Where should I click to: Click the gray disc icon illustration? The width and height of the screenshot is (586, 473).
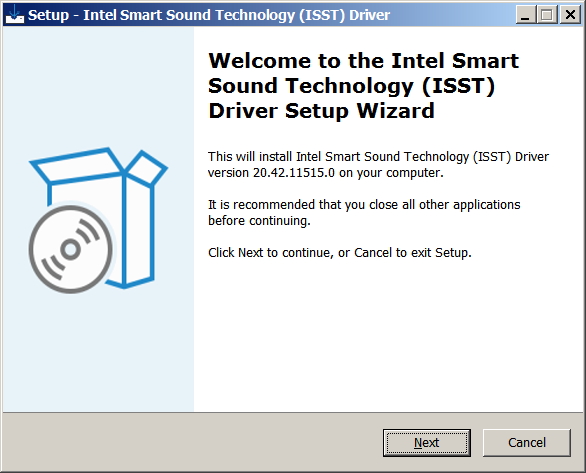71,249
